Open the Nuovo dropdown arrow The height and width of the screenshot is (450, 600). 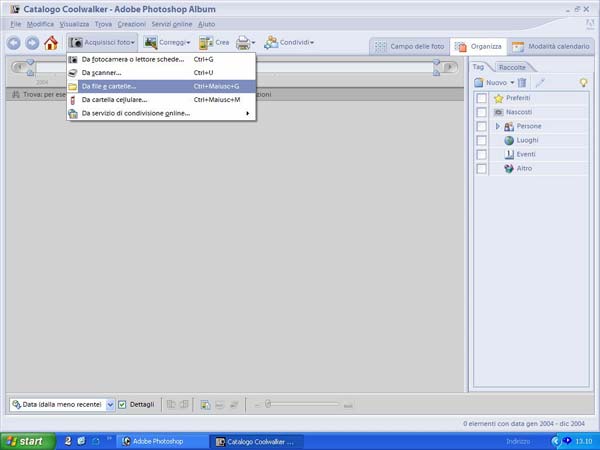tap(512, 83)
